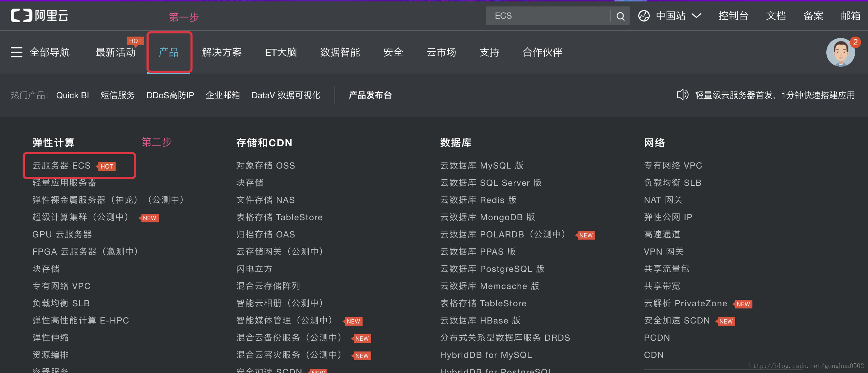The width and height of the screenshot is (868, 373).
Task: Open 云数据库 PostgreSQL 版 link
Action: click(x=493, y=269)
